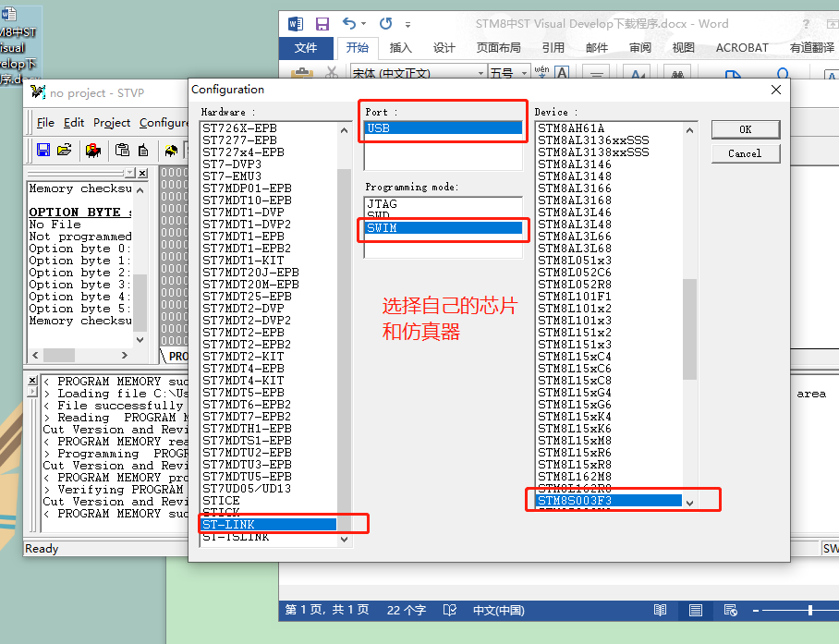Click the STVP side panel scroll right arrow
Viewport: 839px width, 644px height.
pyautogui.click(x=125, y=355)
